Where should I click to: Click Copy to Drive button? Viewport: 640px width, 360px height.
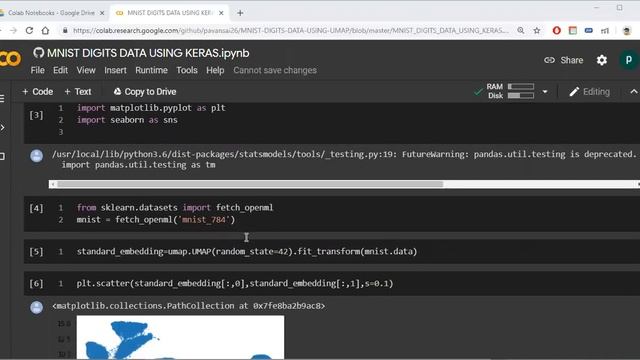(x=145, y=92)
